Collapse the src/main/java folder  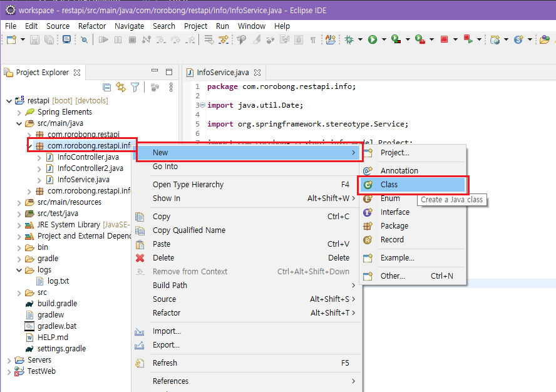pyautogui.click(x=19, y=124)
